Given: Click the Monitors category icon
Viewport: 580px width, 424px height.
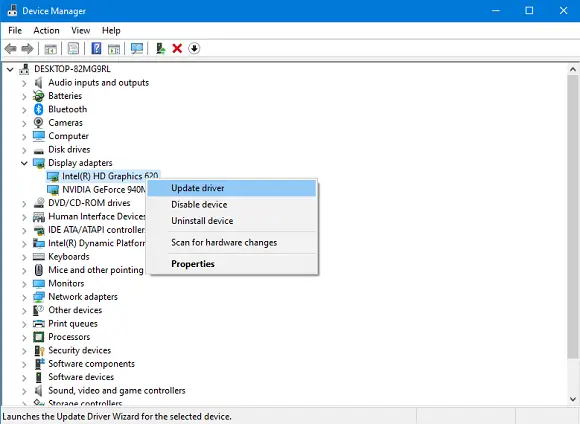Looking at the screenshot, I should (x=38, y=283).
